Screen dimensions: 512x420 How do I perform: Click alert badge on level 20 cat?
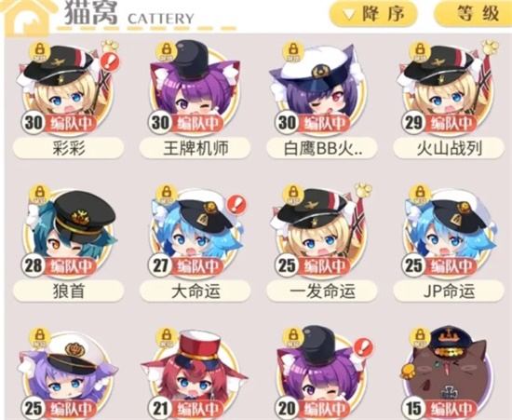(363, 347)
